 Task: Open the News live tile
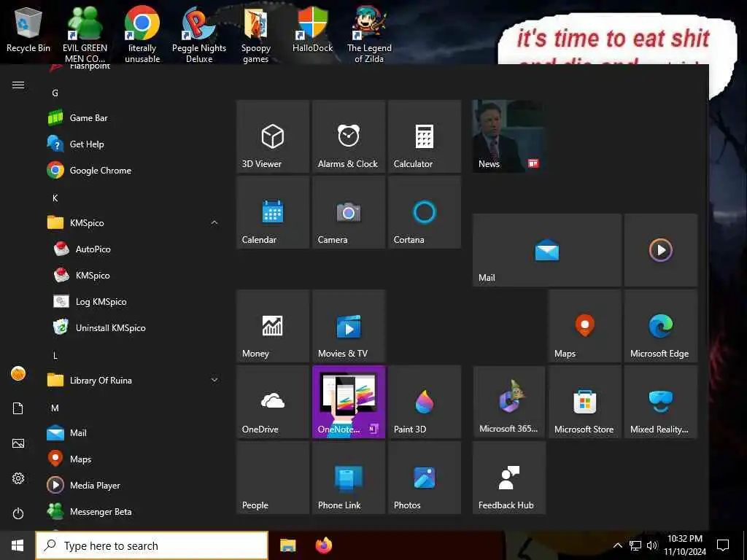point(508,136)
